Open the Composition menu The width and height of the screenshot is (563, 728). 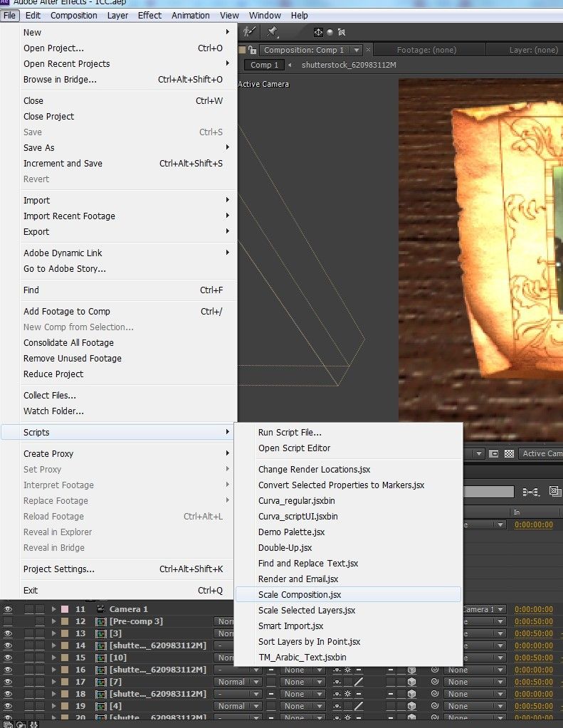pyautogui.click(x=74, y=16)
